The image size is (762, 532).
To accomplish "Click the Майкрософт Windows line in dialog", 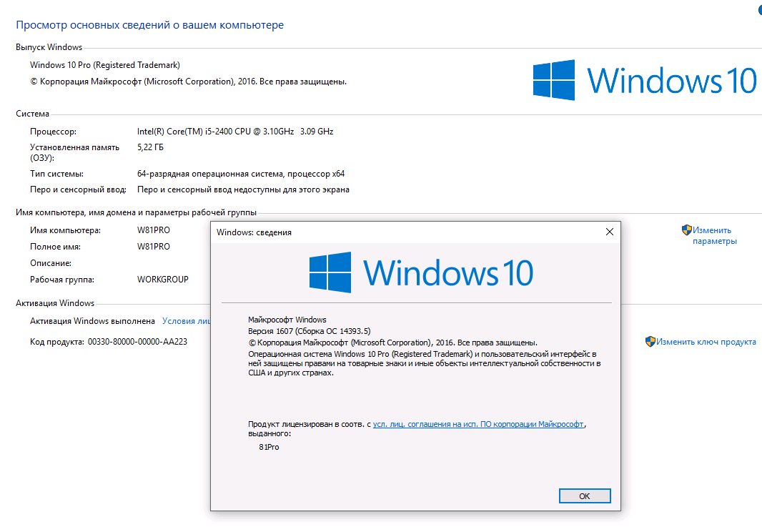I will click(x=287, y=320).
